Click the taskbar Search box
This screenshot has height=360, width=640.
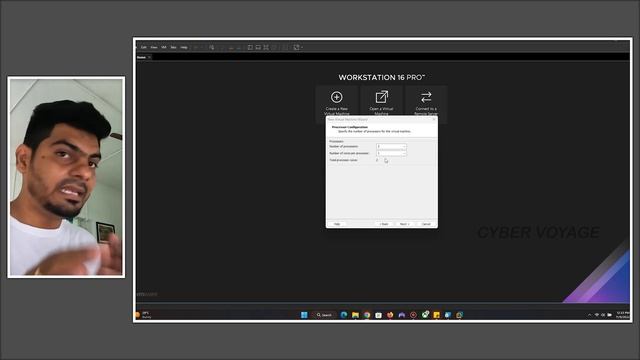(324, 315)
